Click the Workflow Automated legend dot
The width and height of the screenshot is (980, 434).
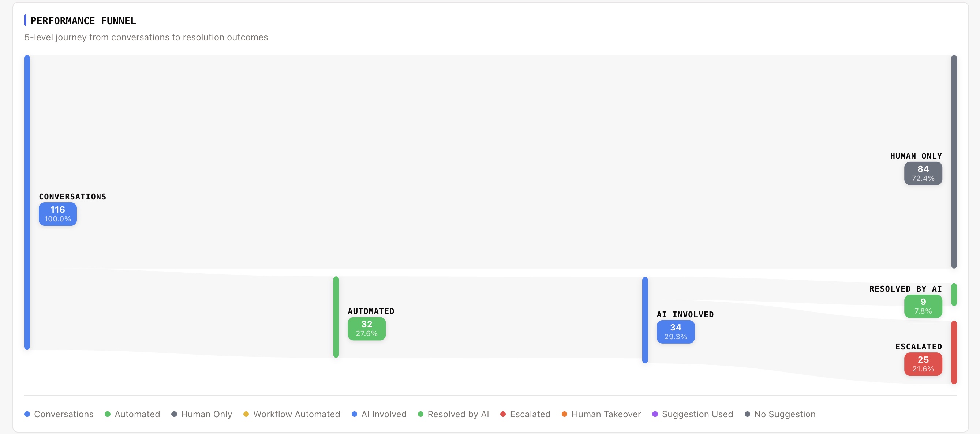(246, 414)
